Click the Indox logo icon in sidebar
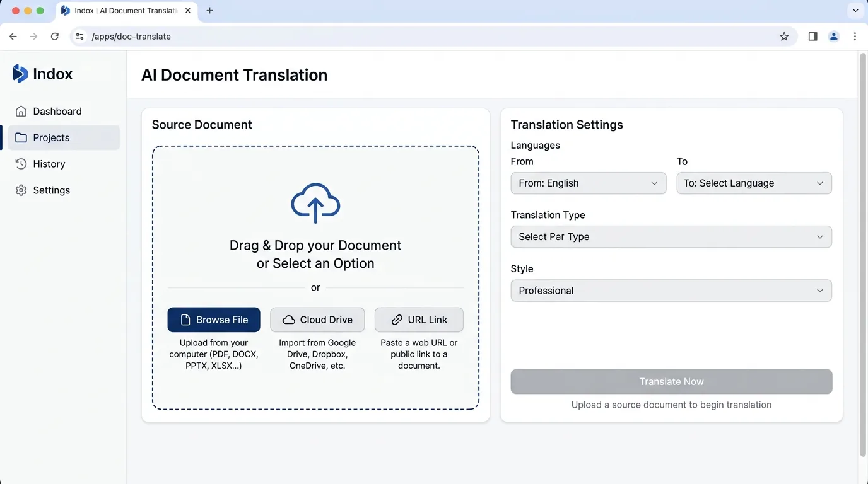 [20, 74]
